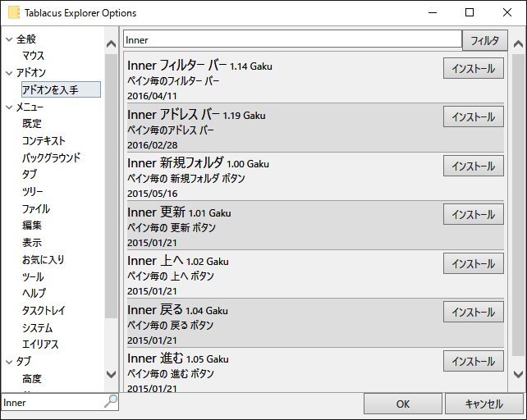The width and height of the screenshot is (527, 420).
Task: Click the sidebar tree scrollbar thumb
Action: pyautogui.click(x=111, y=186)
